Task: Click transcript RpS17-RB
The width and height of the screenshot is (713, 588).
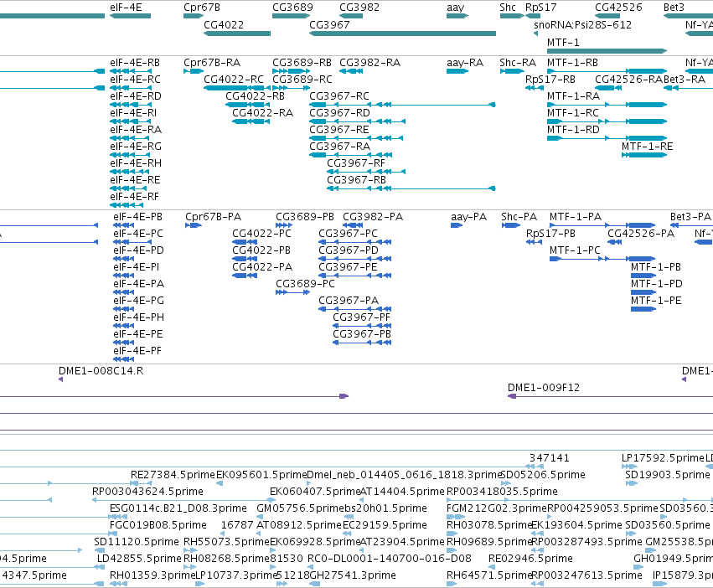Action: pos(550,80)
